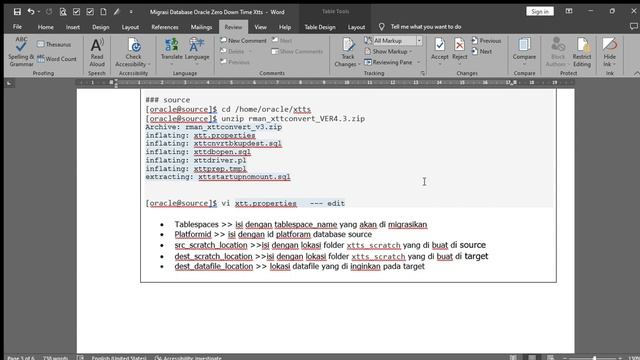
Task: Open Ribbon Display Options
Action: click(x=569, y=11)
